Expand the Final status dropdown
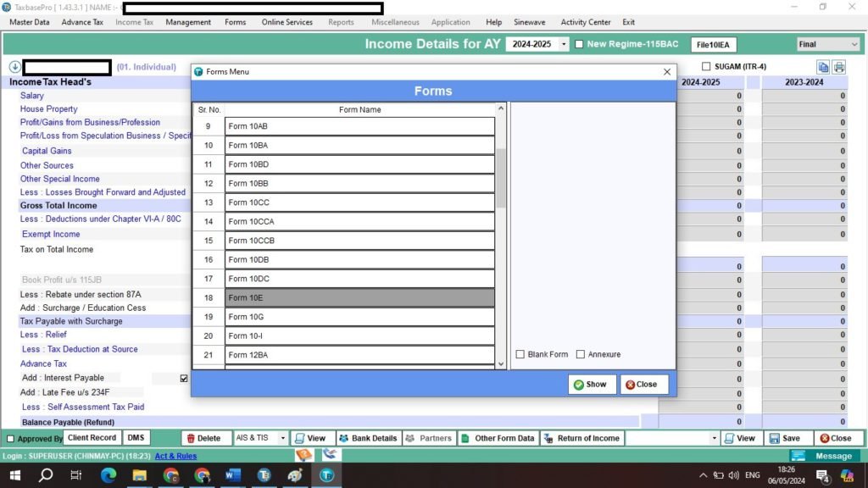The width and height of the screenshot is (868, 488). pyautogui.click(x=853, y=44)
